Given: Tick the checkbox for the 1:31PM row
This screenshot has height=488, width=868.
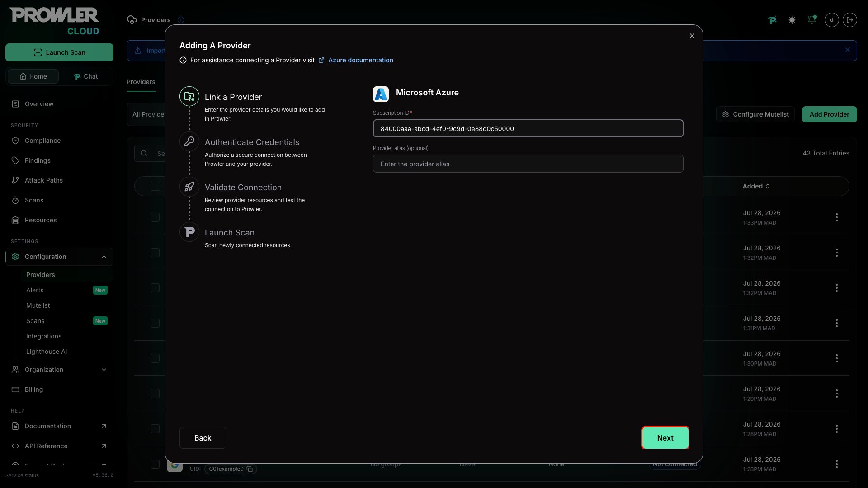Looking at the screenshot, I should pos(155,323).
